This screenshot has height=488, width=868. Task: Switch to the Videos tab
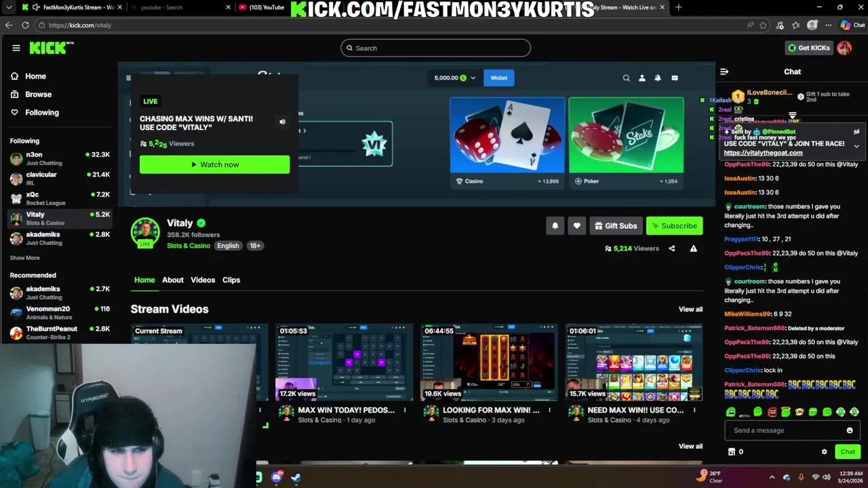pos(203,280)
